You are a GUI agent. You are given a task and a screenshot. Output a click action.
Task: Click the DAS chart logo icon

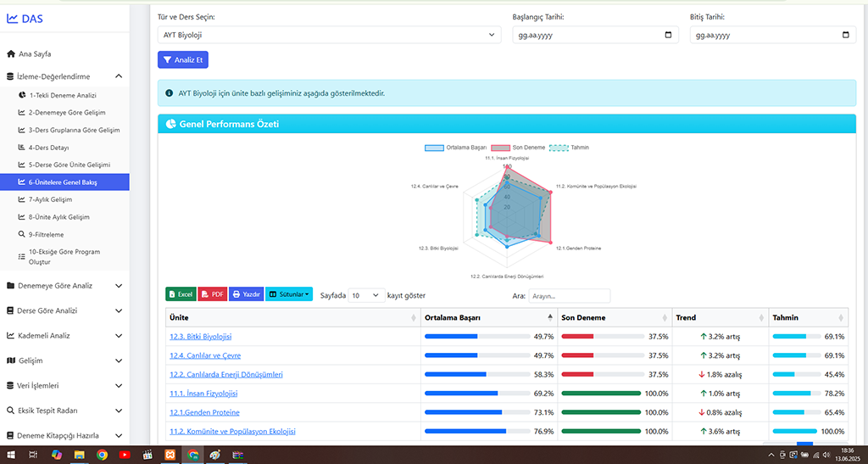[x=13, y=18]
